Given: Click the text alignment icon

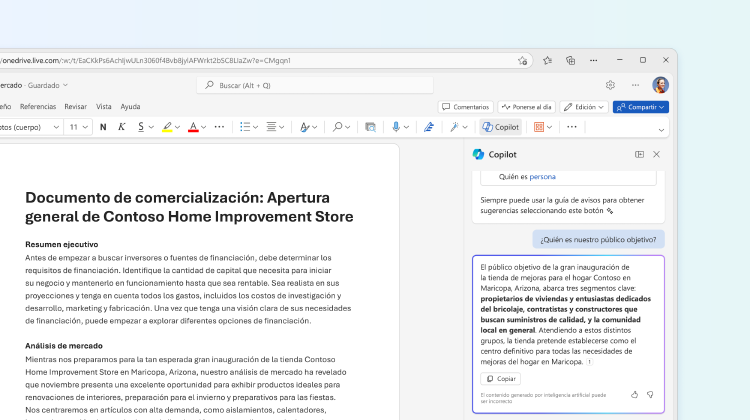Looking at the screenshot, I should pos(271,127).
